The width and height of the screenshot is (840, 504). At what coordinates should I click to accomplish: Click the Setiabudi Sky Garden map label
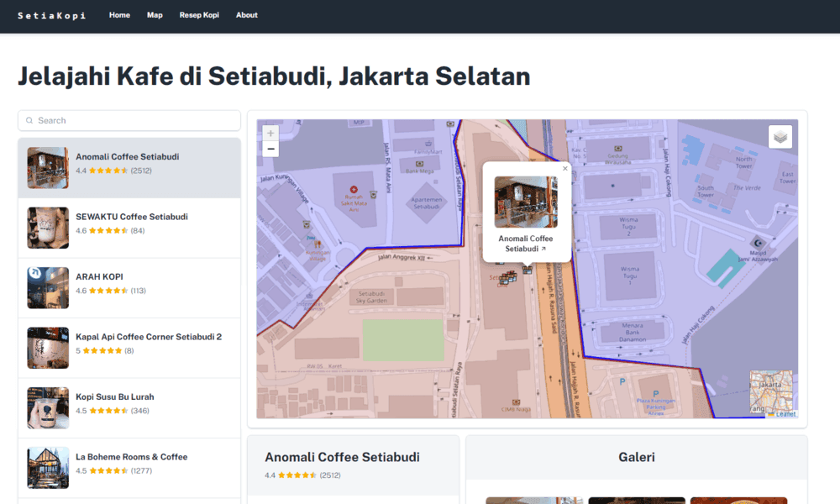[372, 297]
